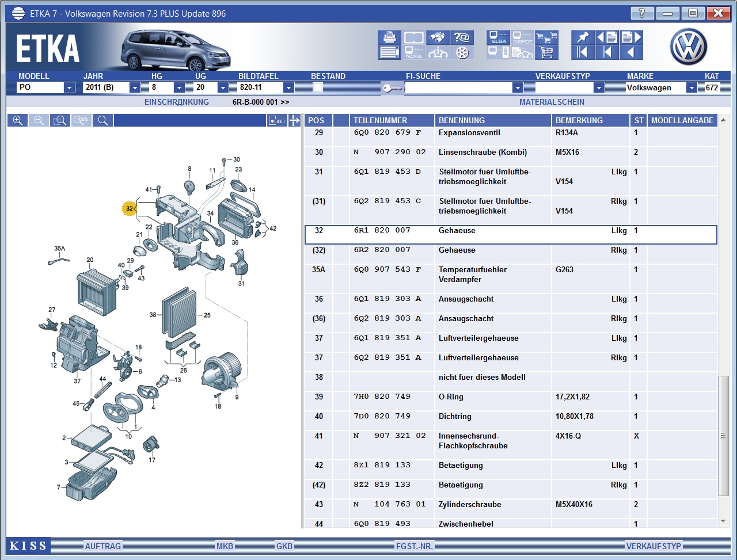Open the JAHR dropdown showing 2011 (B)
Viewport: 737px width, 560px height.
click(135, 87)
